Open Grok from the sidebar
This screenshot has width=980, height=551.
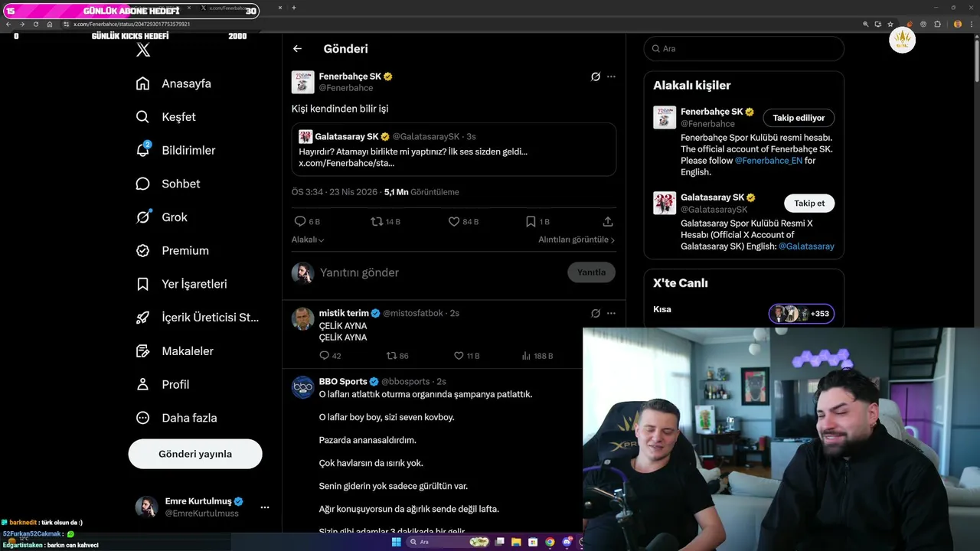(162, 217)
